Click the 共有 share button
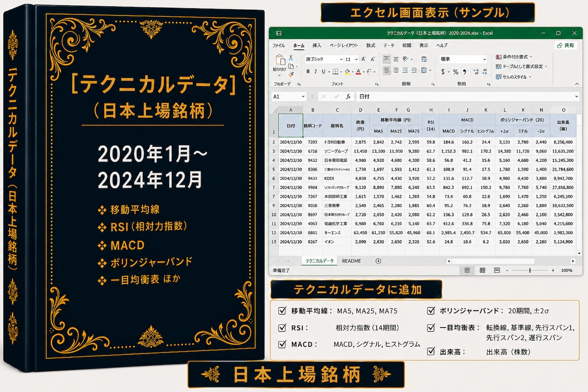Viewport: 588px width, 392px height. click(x=566, y=45)
